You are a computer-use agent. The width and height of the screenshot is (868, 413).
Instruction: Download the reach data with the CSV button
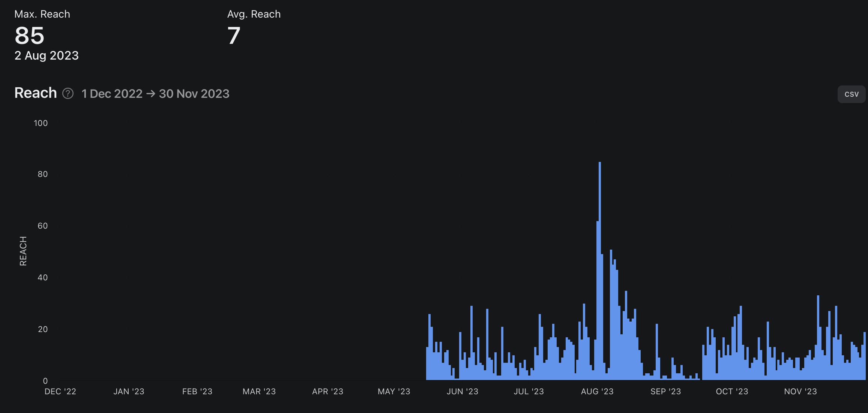851,94
